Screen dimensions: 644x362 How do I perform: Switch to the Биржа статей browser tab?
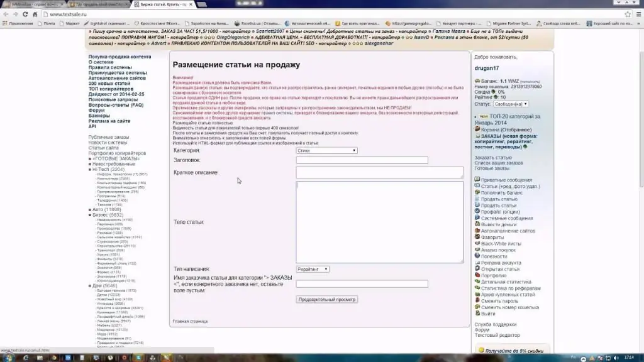(163, 4)
